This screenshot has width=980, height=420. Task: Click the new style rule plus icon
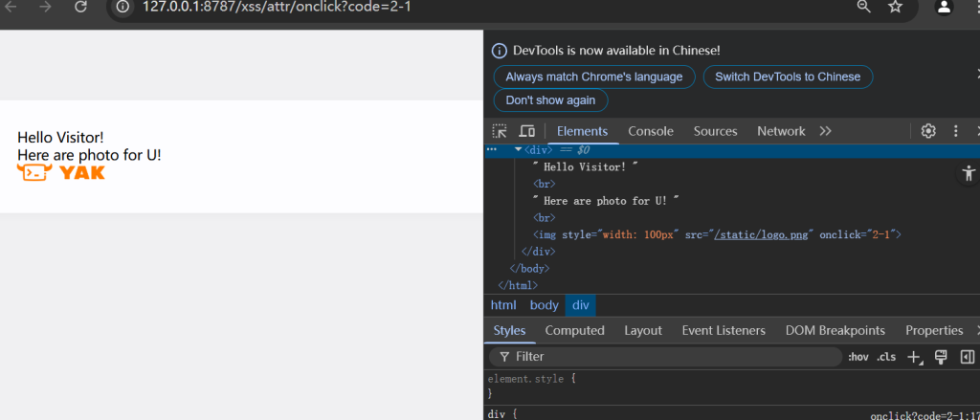click(914, 357)
